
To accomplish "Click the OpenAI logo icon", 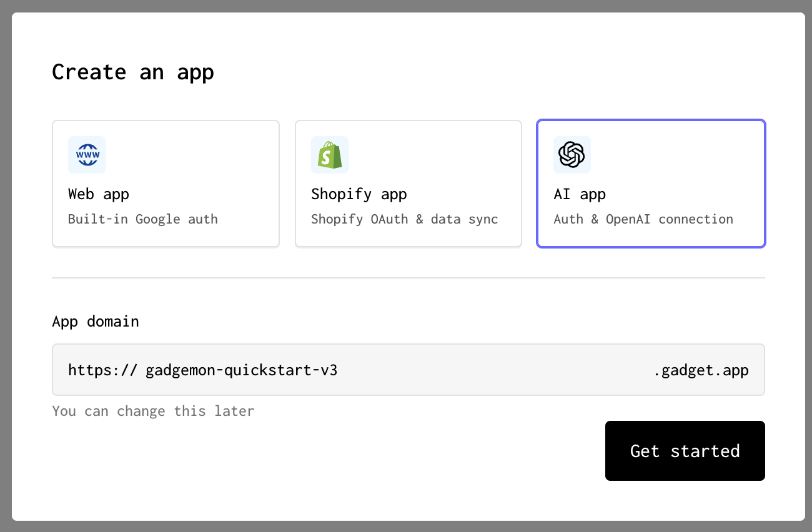I will point(572,155).
